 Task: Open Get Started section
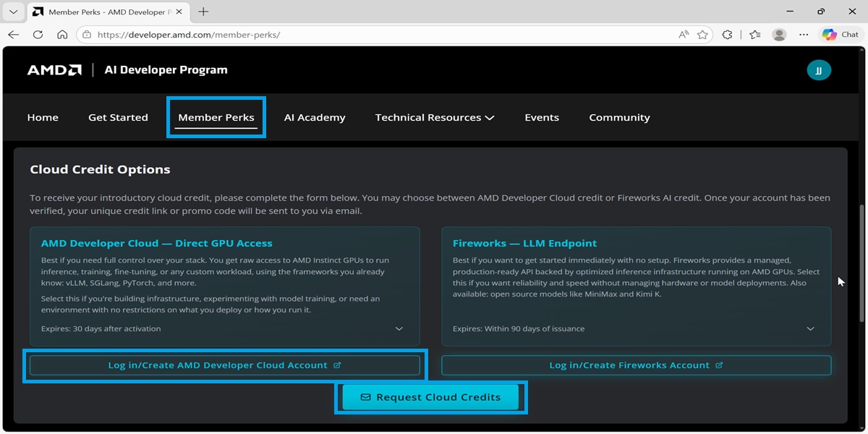tap(118, 117)
